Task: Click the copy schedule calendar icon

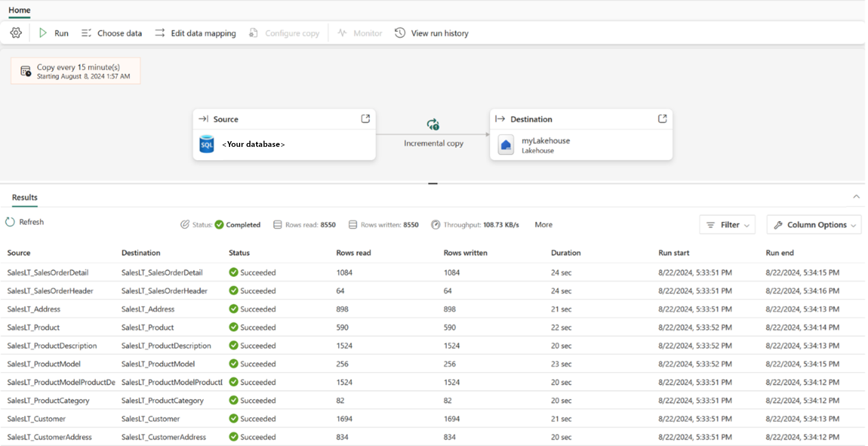Action: [26, 71]
